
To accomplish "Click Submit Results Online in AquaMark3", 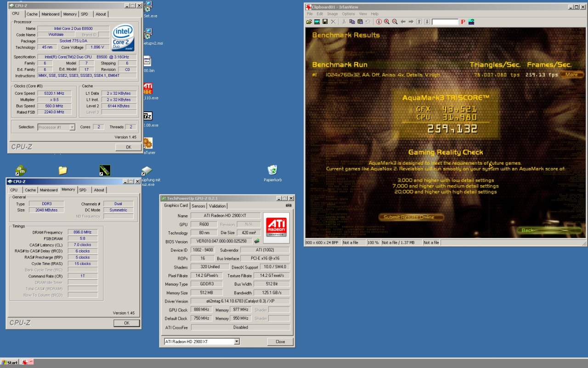I will (412, 217).
